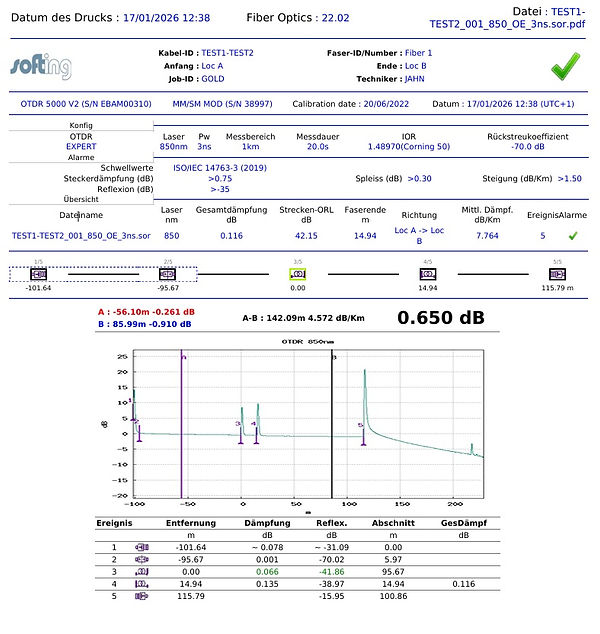Click the Messdauer value 20.0s

(318, 146)
